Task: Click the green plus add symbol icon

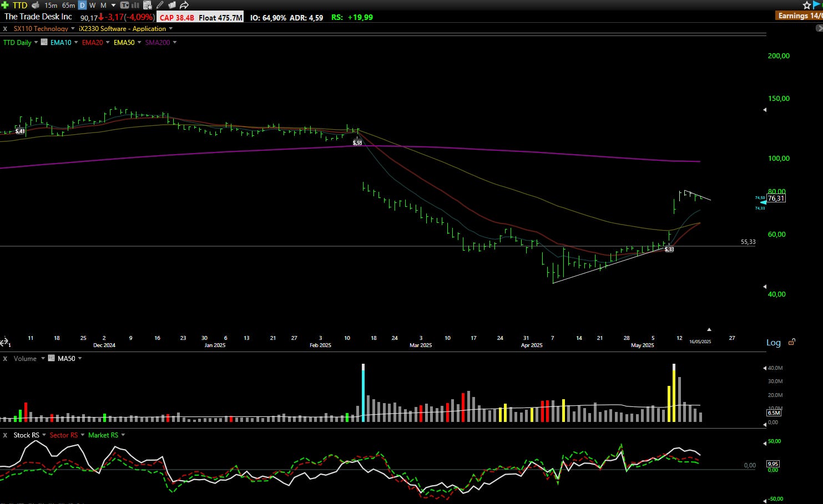Action: [5, 5]
